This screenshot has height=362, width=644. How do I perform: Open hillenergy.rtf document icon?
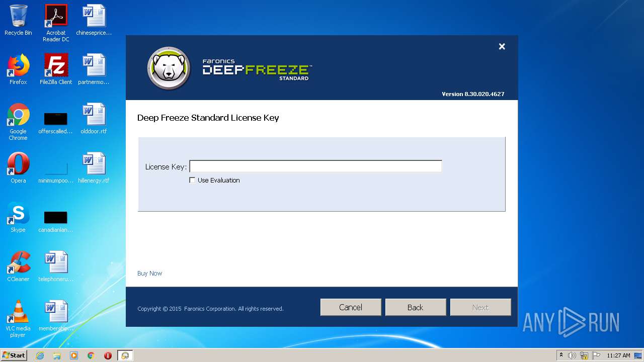(94, 168)
